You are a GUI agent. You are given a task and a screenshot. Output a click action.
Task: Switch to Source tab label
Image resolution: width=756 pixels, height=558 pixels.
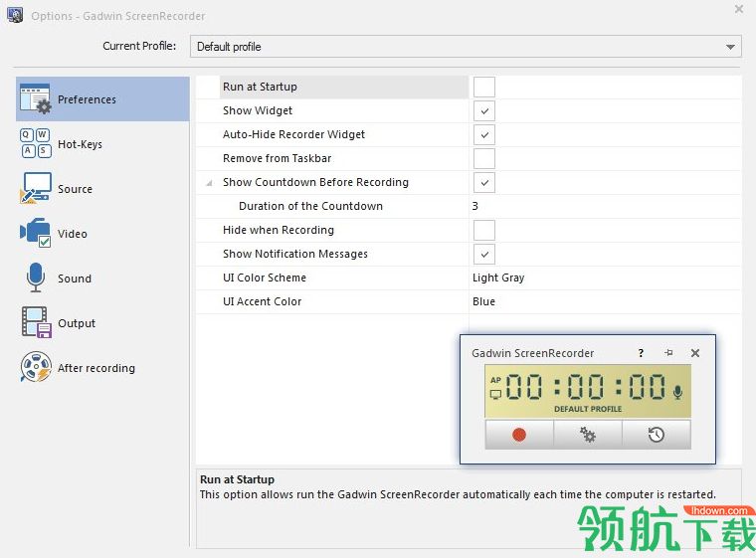75,189
